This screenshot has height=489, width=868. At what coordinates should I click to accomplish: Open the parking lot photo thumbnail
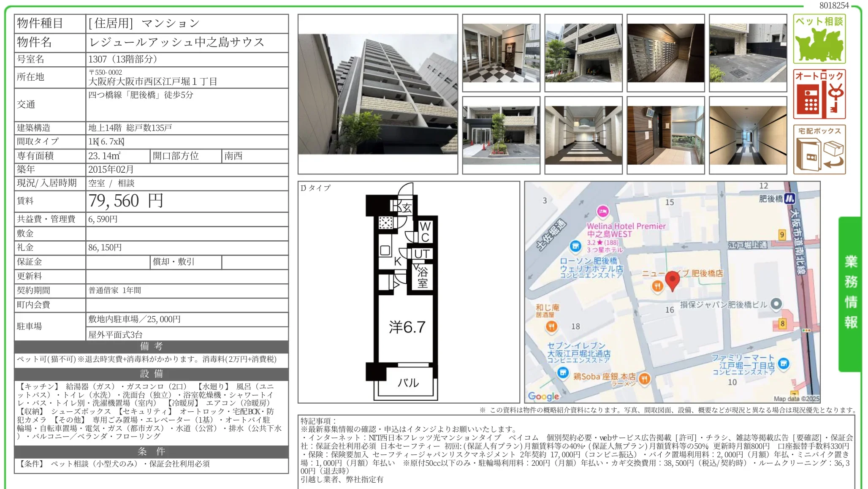pyautogui.click(x=748, y=53)
